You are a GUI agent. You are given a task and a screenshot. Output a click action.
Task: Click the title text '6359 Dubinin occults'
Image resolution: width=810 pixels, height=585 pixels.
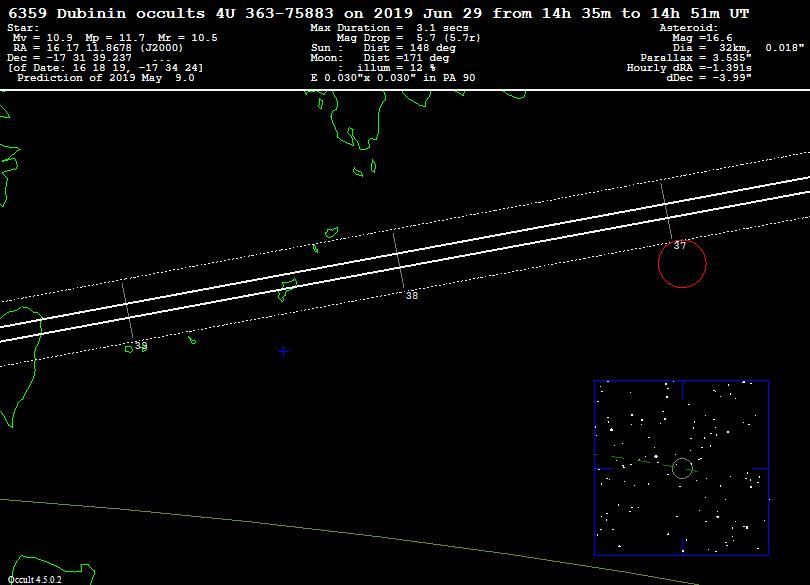(x=106, y=13)
